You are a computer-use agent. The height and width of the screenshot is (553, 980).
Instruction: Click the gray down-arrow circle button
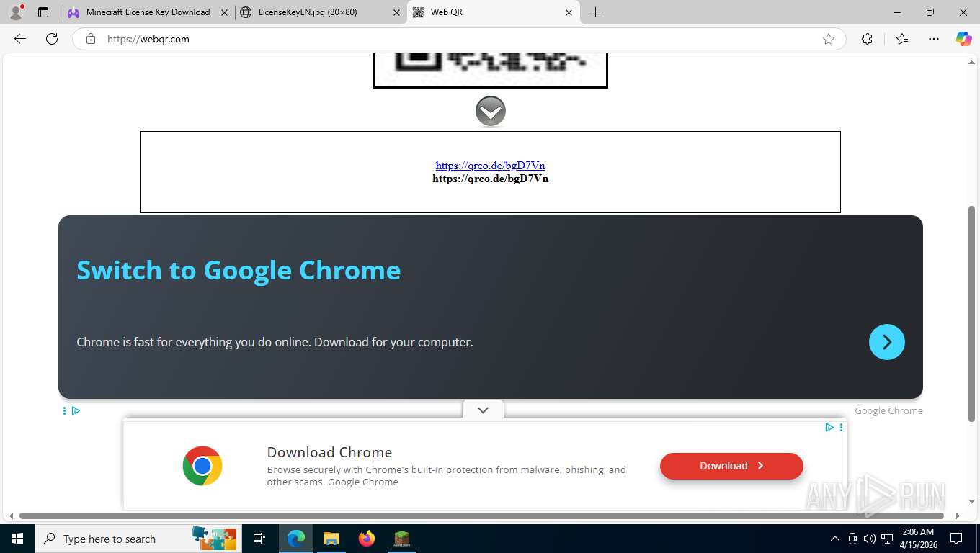tap(490, 112)
